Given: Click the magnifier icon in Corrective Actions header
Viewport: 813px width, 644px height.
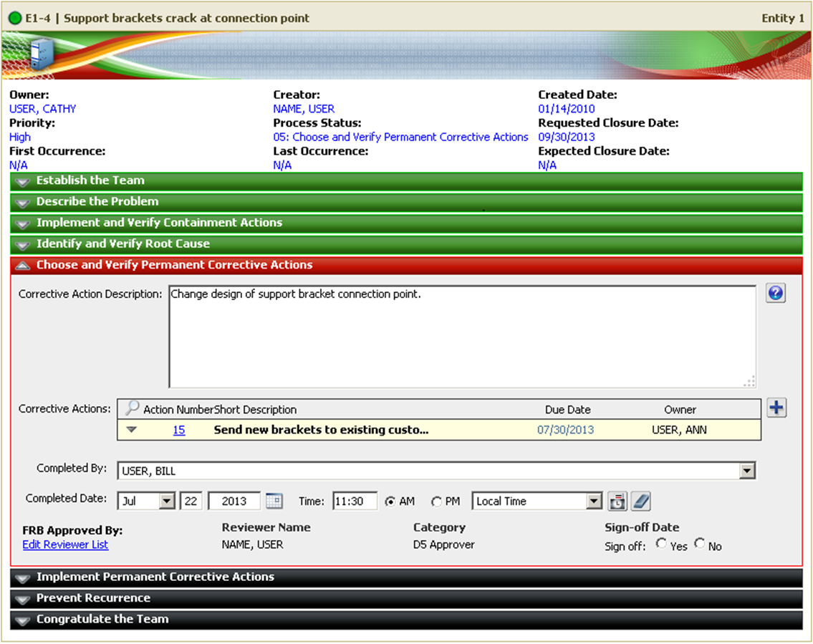Looking at the screenshot, I should (132, 409).
